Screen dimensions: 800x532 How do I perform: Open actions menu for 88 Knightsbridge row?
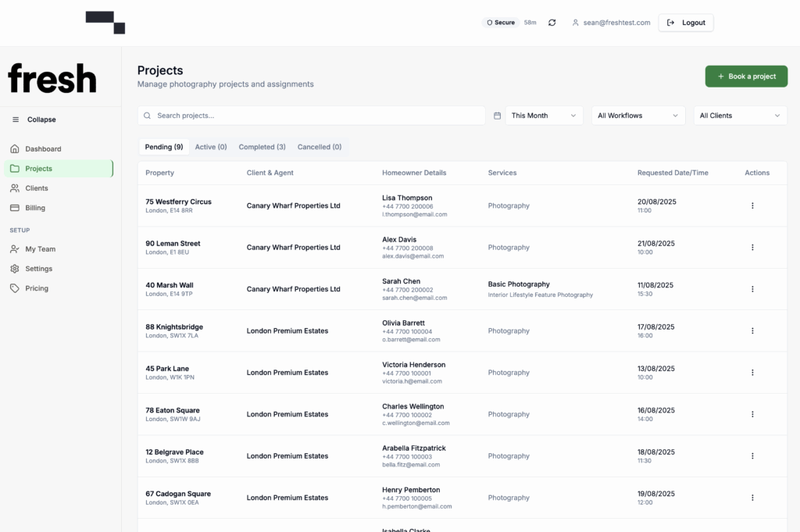[x=752, y=331]
